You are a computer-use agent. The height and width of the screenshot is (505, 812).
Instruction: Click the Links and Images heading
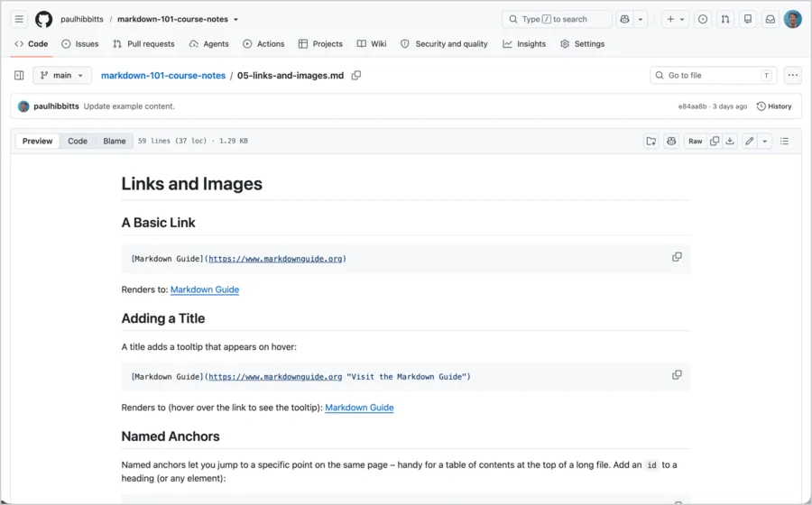(192, 184)
